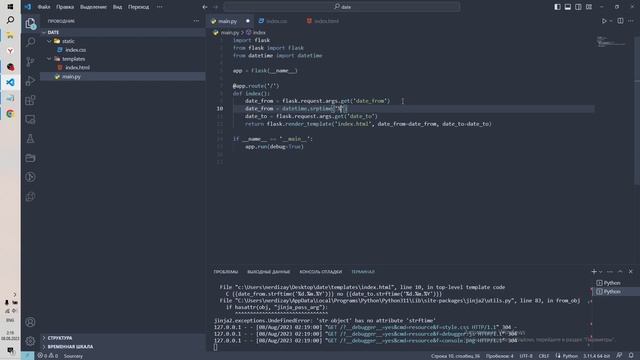
Task: Open the Консоль отладки panel tab
Action: pos(320,272)
